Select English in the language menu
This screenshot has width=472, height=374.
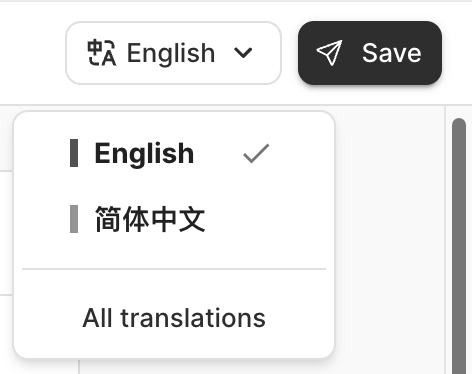(174, 153)
